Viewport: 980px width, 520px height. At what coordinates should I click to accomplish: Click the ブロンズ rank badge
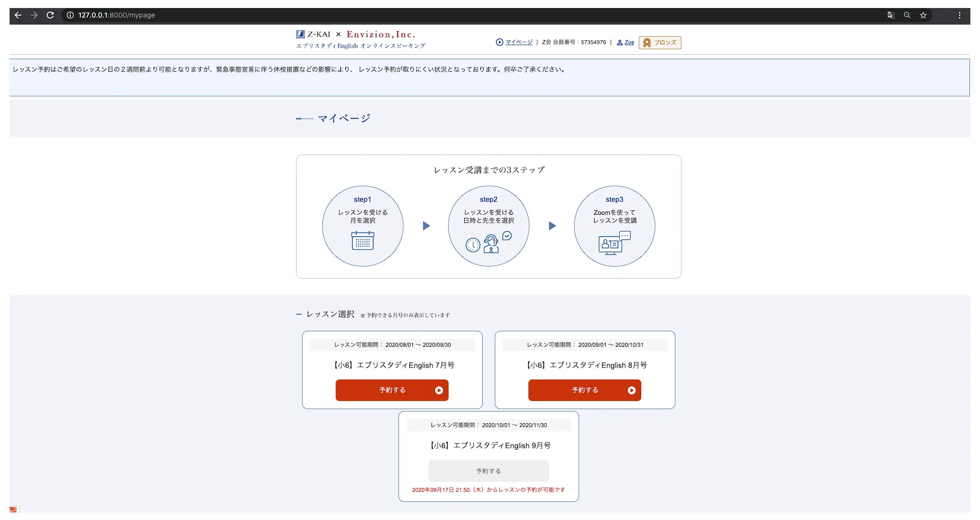pyautogui.click(x=660, y=43)
